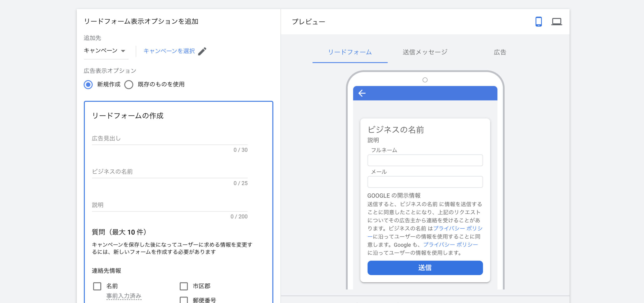Open the first プライバシー ポリシー link
Image resolution: width=644 pixels, height=303 pixels.
click(x=458, y=228)
